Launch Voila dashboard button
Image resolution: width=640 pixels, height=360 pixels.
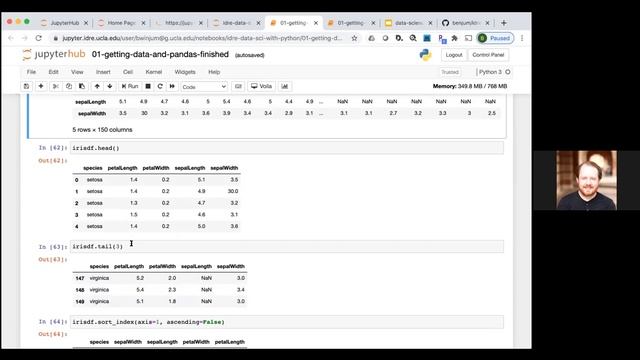[x=261, y=86]
